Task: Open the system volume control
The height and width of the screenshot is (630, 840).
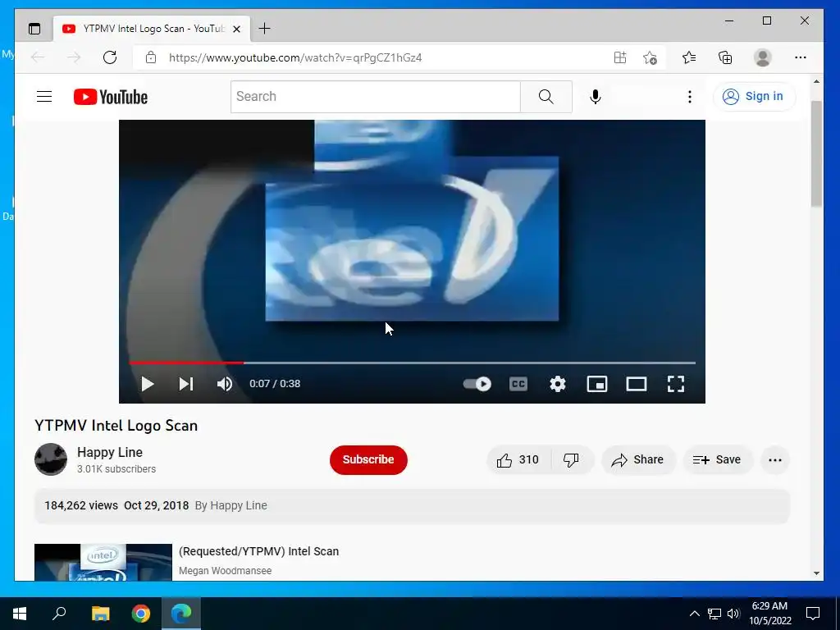Action: (733, 614)
